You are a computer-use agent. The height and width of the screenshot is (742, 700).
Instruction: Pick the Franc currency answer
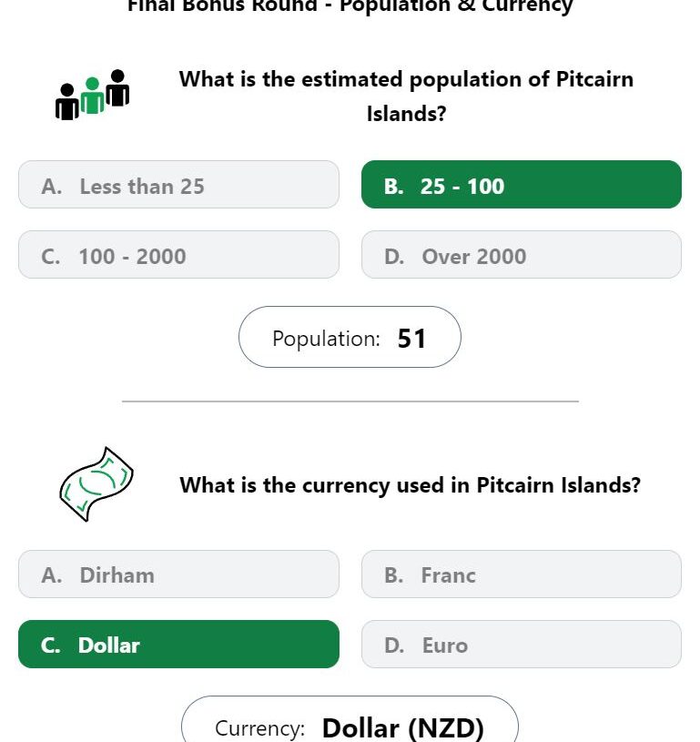coord(521,574)
